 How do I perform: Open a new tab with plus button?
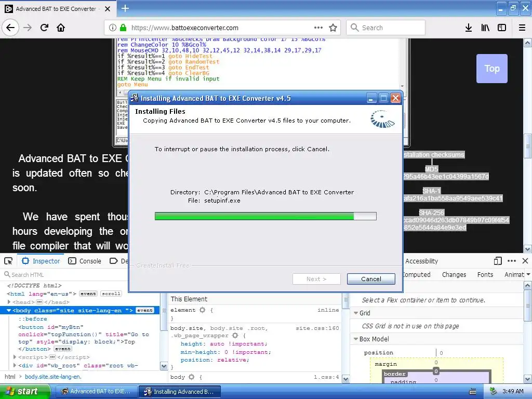click(125, 8)
